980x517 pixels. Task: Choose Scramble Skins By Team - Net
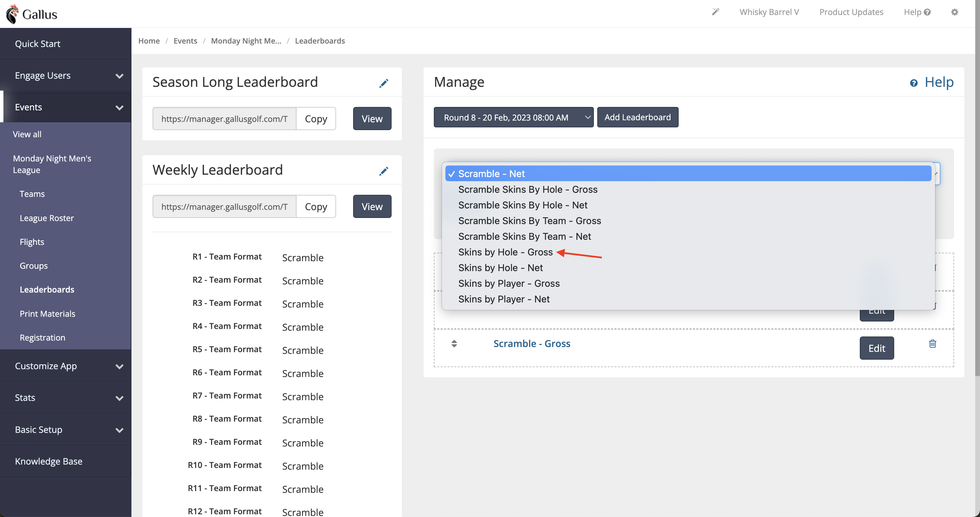[x=688, y=236]
